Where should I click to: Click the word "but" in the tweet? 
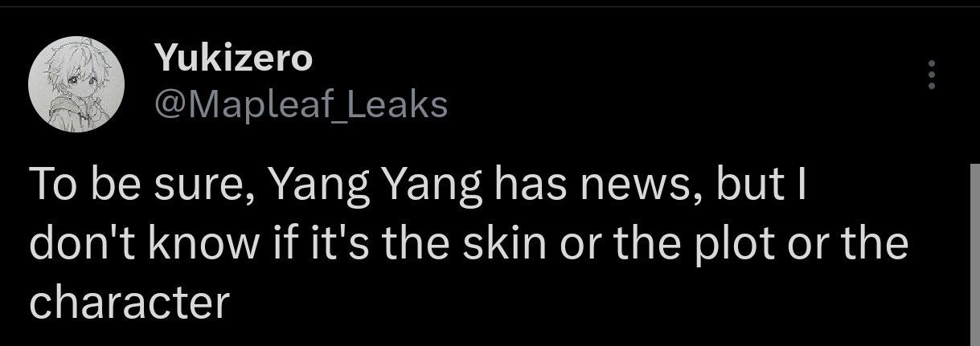[748, 188]
